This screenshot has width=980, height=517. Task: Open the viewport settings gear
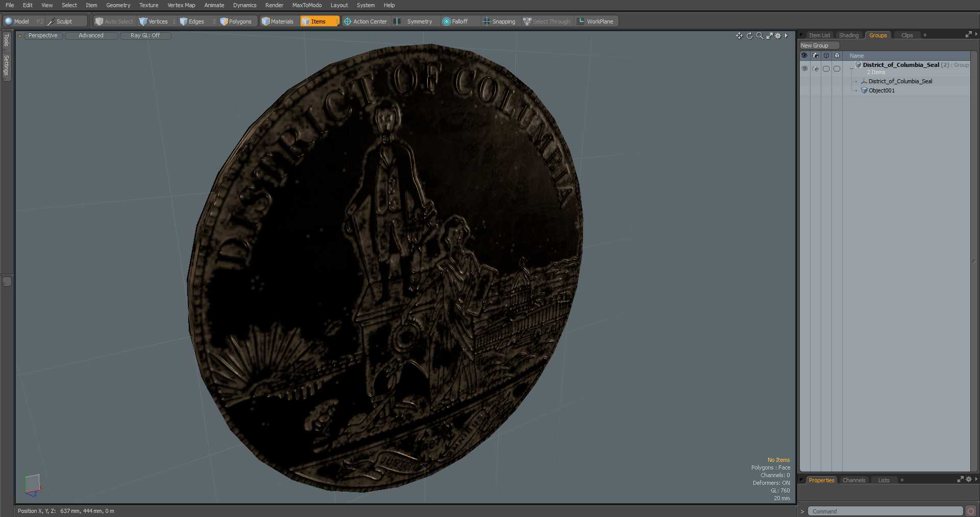click(x=778, y=36)
